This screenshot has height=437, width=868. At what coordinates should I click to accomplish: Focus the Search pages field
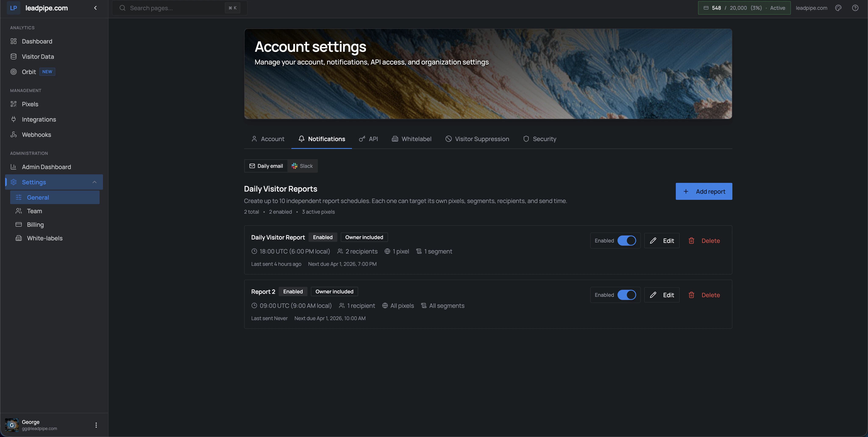click(175, 8)
